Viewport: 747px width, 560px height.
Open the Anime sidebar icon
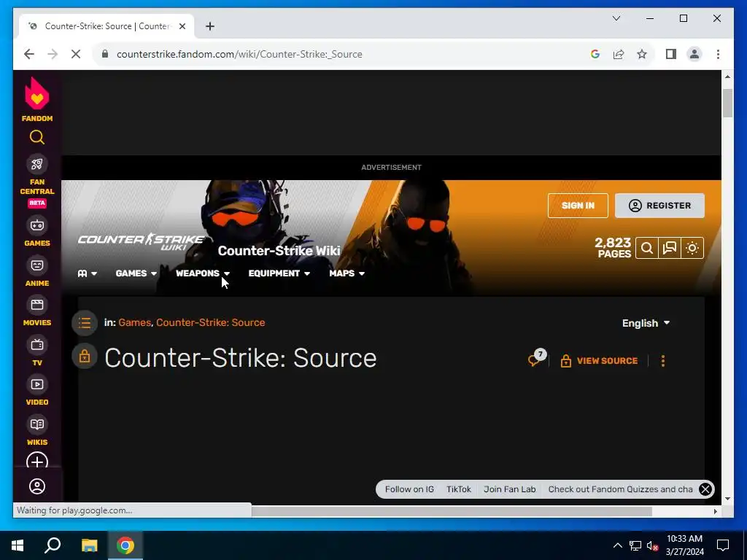(37, 265)
